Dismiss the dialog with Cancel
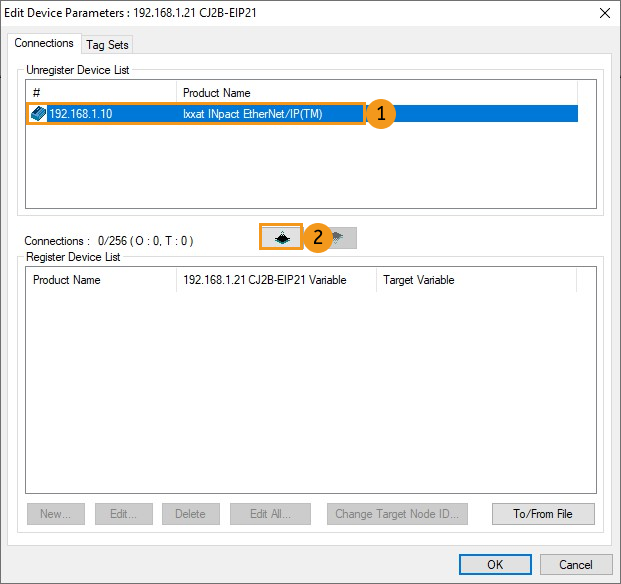 [x=576, y=564]
